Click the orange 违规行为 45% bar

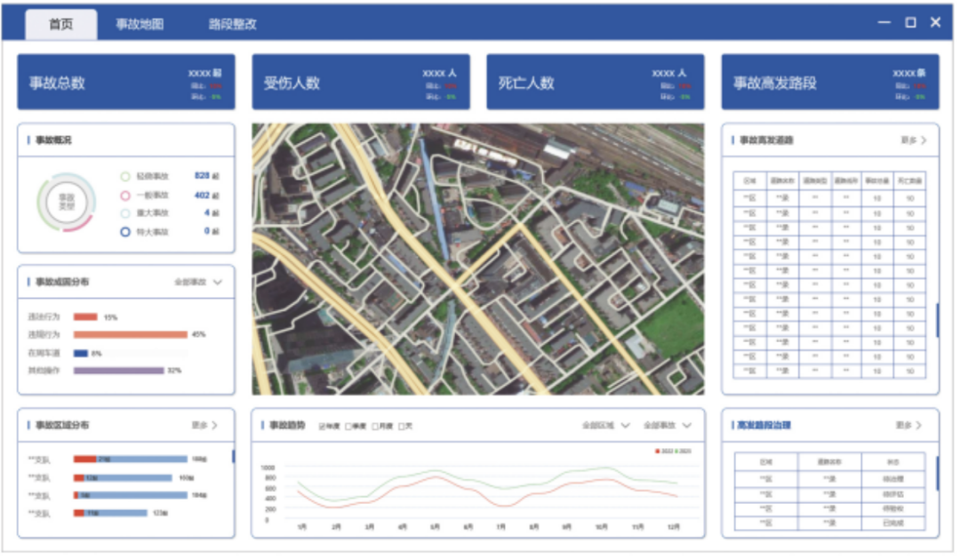point(131,335)
